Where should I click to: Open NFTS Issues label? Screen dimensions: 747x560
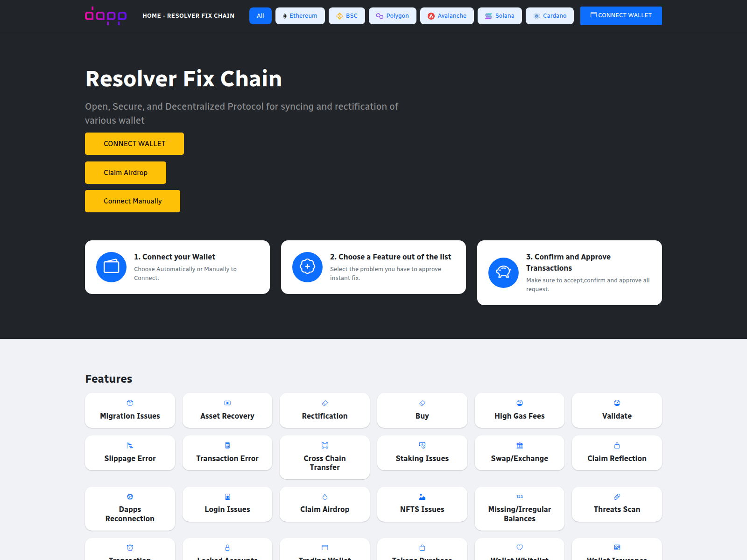click(x=422, y=509)
